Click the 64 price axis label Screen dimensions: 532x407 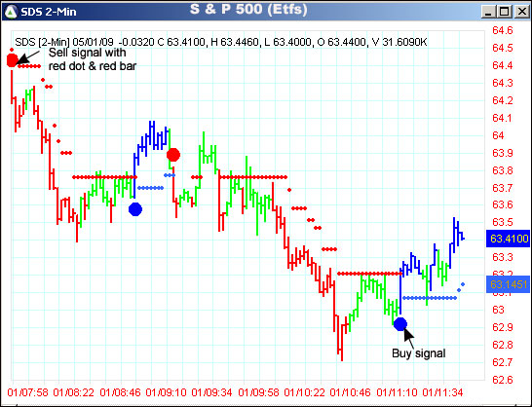pos(498,135)
